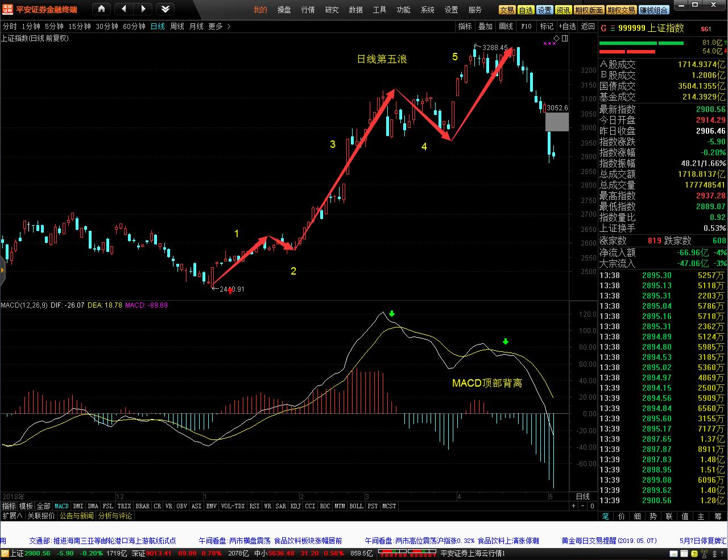Select 月线 monthly chart
This screenshot has height=560, width=728.
coord(196,27)
